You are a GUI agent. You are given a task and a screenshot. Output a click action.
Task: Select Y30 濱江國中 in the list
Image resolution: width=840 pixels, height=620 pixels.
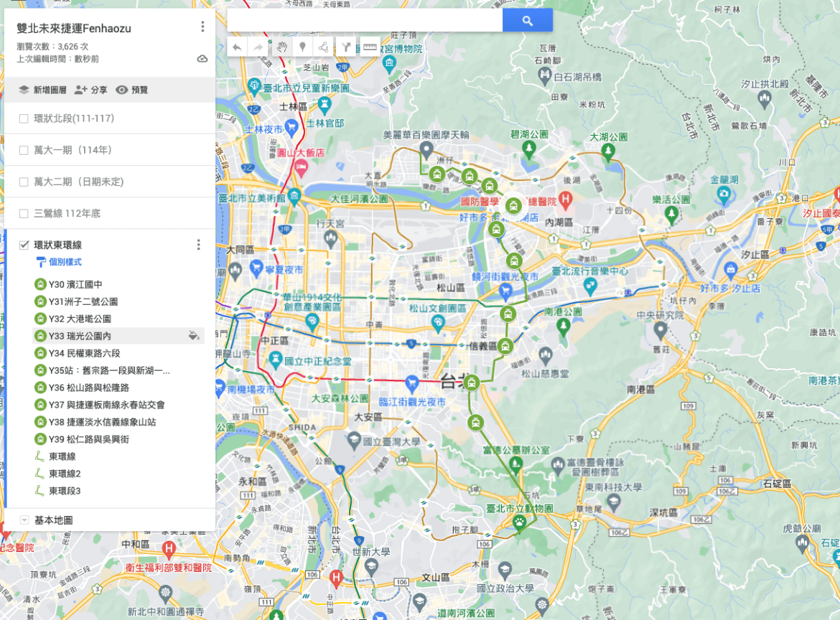(x=75, y=284)
